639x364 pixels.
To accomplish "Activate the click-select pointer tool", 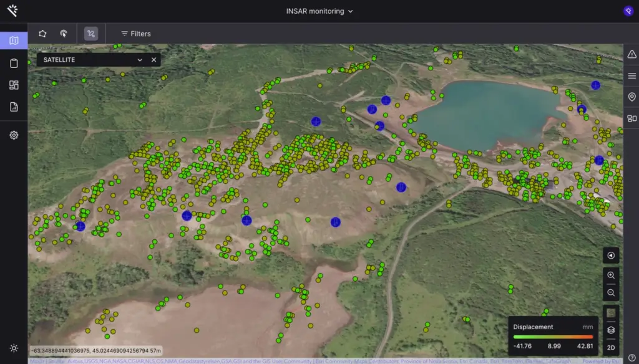I will click(63, 34).
